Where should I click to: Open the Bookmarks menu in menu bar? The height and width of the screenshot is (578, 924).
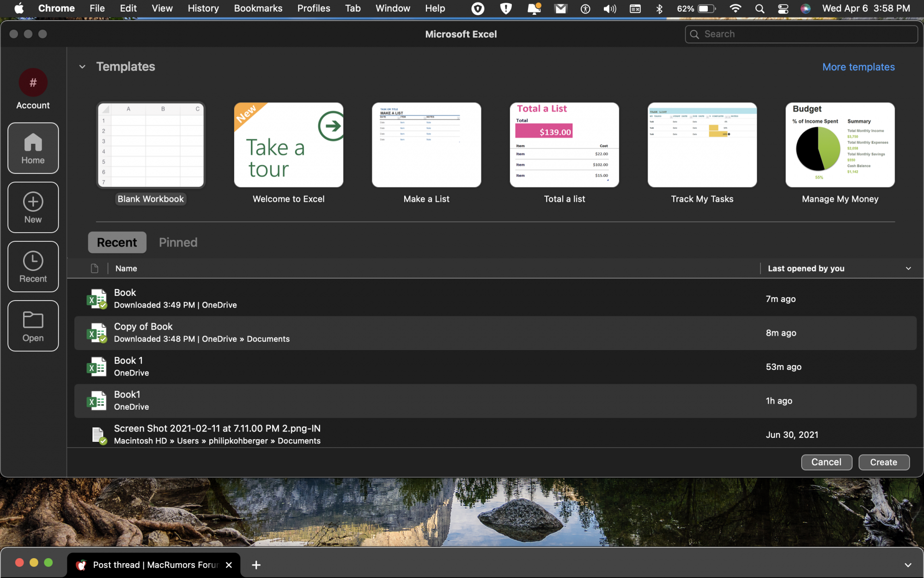(x=258, y=8)
